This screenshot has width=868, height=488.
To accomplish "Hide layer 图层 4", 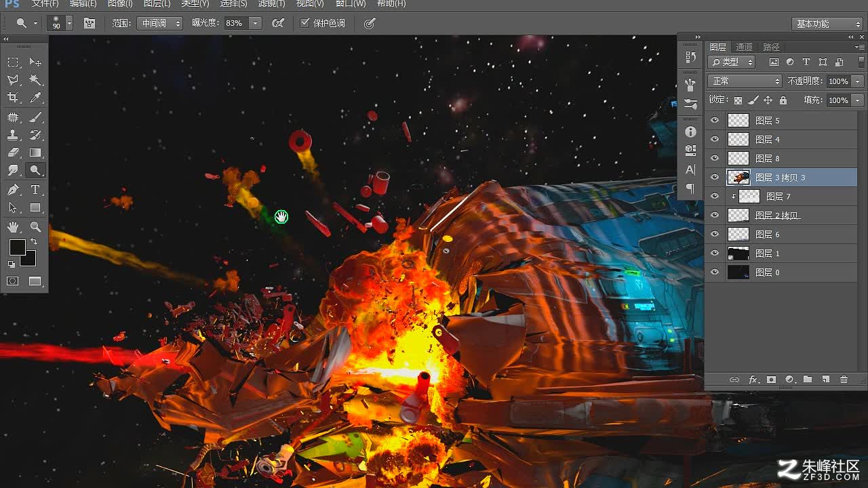I will pyautogui.click(x=714, y=140).
